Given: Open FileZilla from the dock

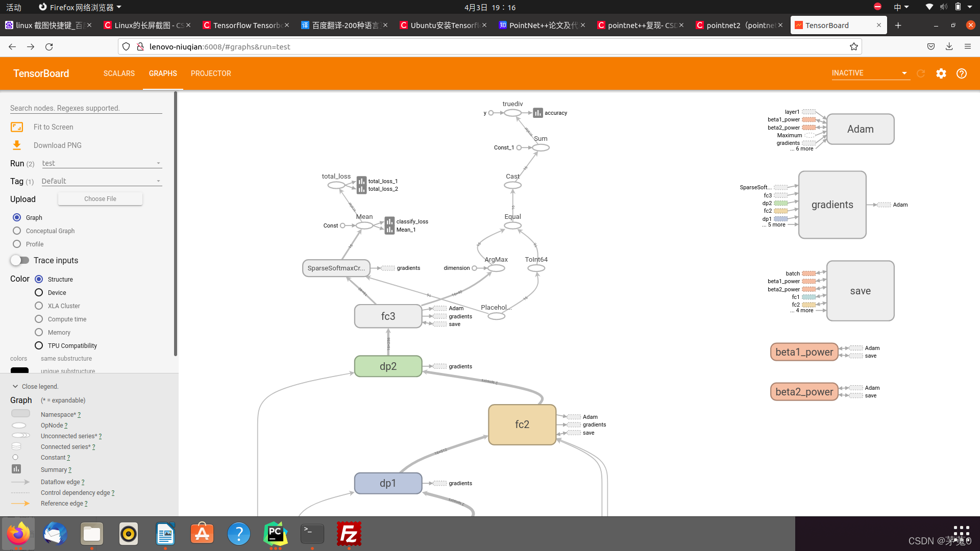Looking at the screenshot, I should (x=349, y=534).
